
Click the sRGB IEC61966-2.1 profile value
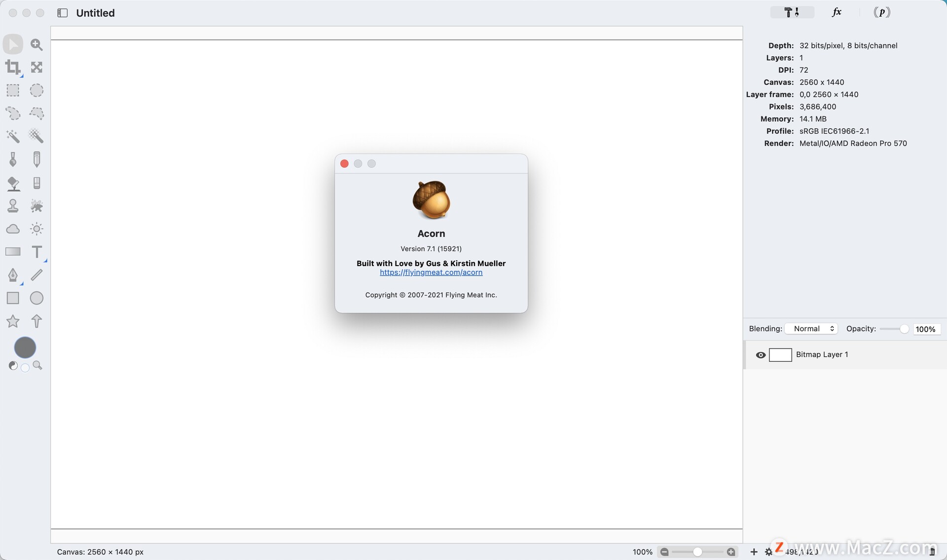[x=835, y=131]
